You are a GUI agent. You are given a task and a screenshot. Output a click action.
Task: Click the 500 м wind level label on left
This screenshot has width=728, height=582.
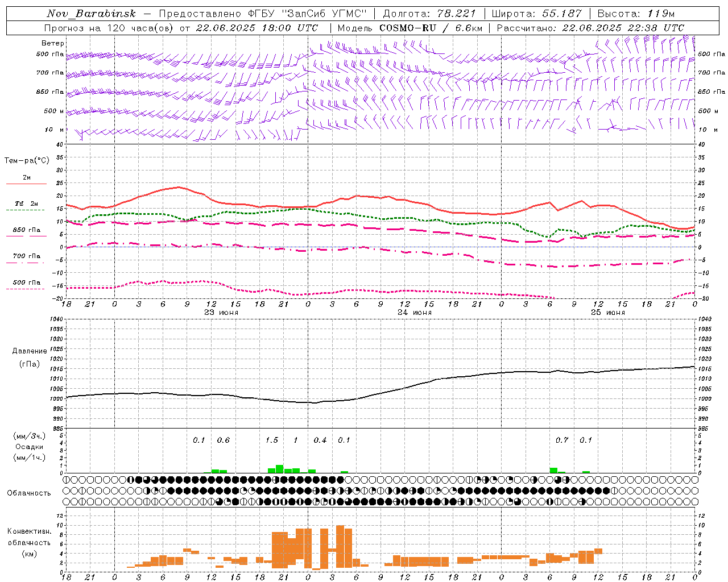click(53, 111)
